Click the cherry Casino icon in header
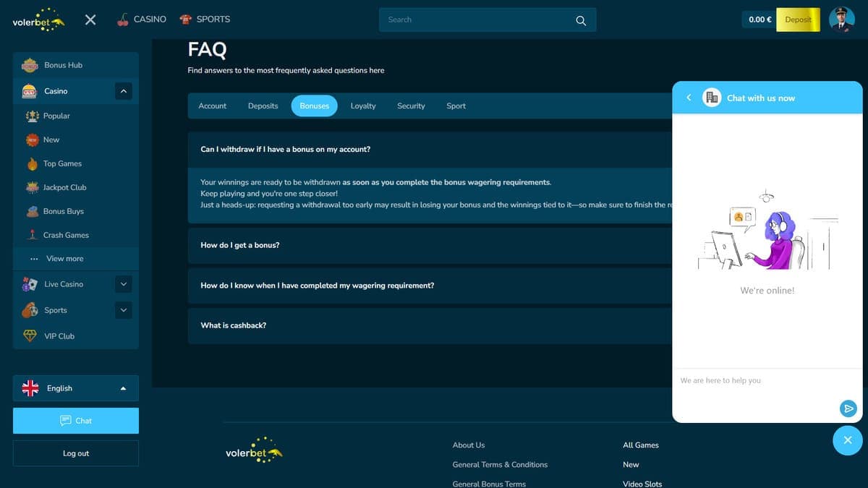868x488 pixels. click(x=123, y=20)
